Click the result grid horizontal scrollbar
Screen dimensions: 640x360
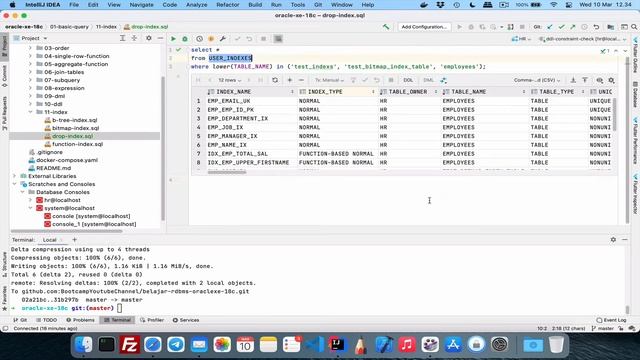tap(227, 172)
